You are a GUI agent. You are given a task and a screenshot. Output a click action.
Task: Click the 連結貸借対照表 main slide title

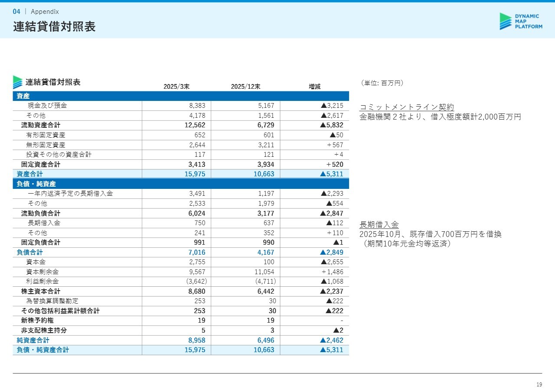click(54, 27)
